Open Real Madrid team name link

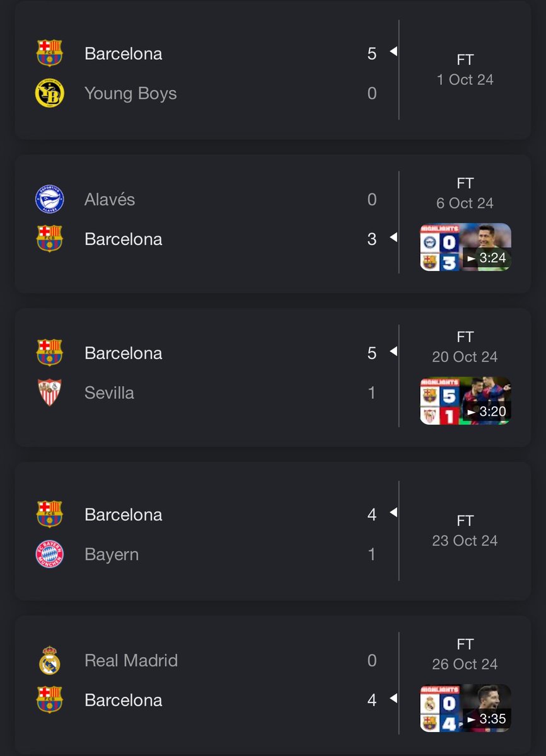point(131,660)
